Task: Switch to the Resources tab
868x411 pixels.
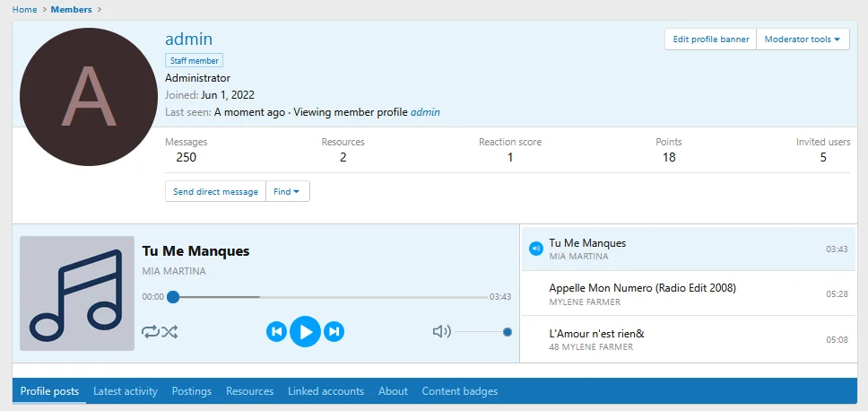Action: [x=249, y=391]
